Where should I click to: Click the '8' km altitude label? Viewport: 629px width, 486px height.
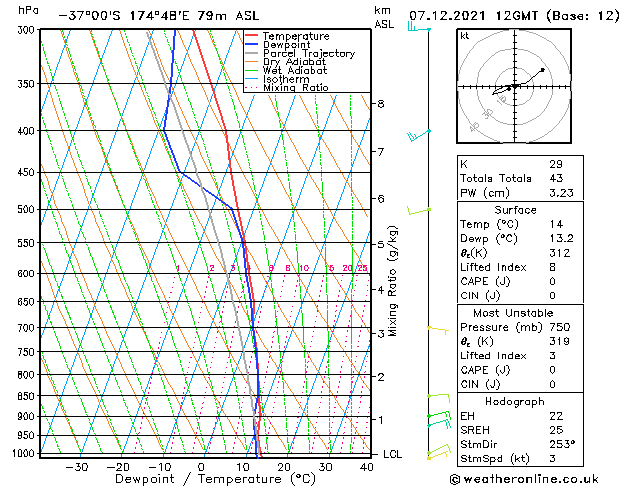[380, 104]
